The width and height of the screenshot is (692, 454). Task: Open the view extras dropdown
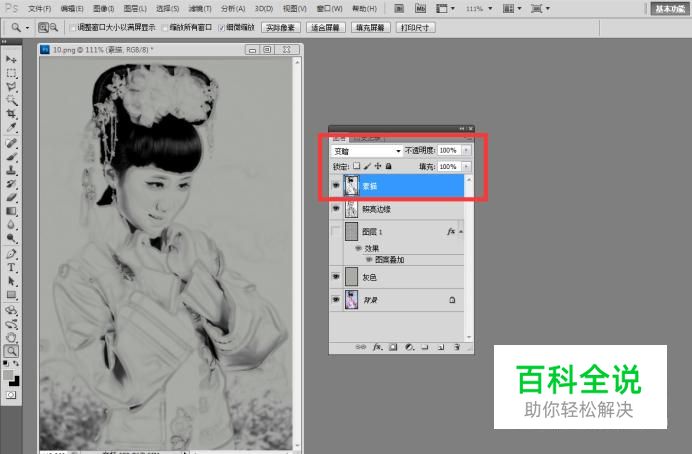coord(445,8)
